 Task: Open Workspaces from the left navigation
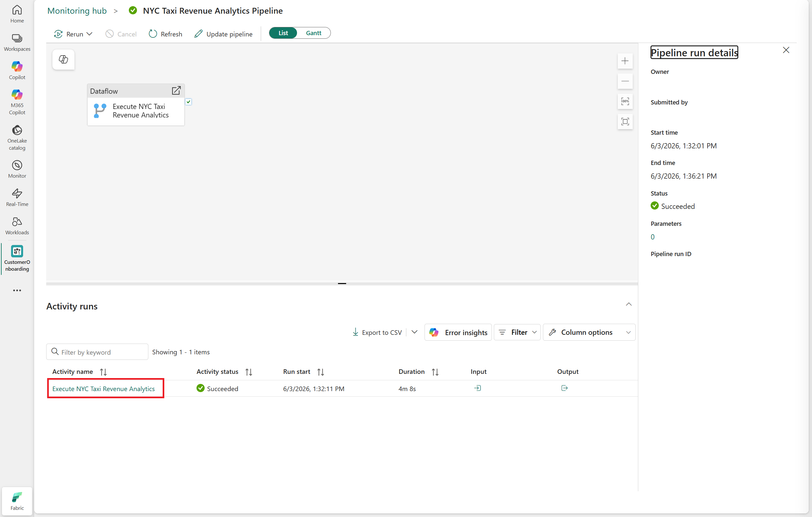[x=17, y=43]
